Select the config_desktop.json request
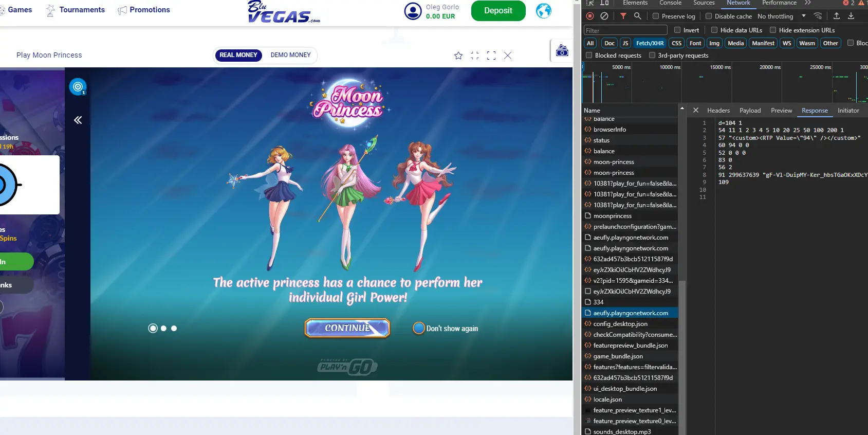The width and height of the screenshot is (868, 435). point(630,324)
